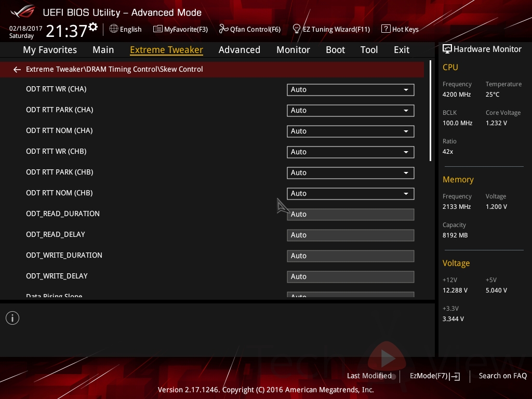Click Last Modified button
Viewport: 532px width, 399px height.
point(369,376)
